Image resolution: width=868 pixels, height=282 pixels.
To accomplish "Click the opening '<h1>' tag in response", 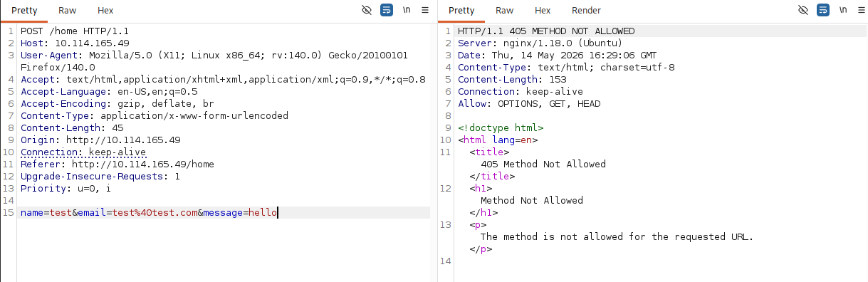I will click(x=481, y=189).
